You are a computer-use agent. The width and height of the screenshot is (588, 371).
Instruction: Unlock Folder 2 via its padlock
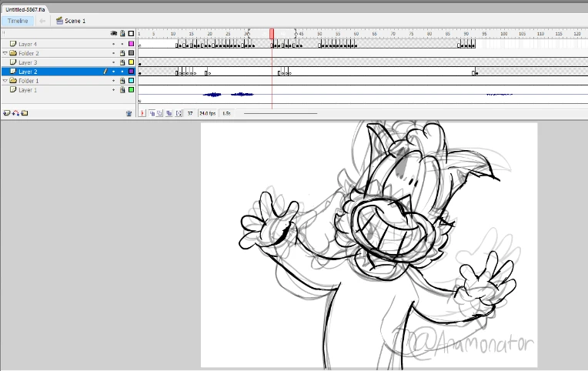tap(122, 53)
